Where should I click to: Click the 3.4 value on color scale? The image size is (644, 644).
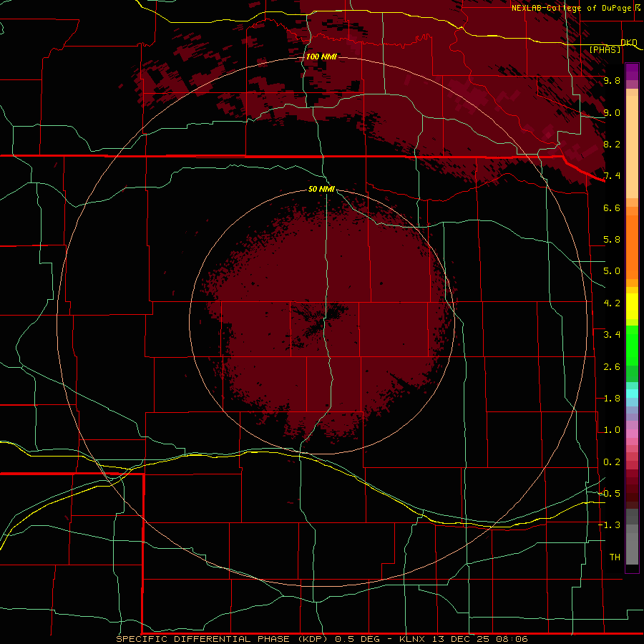[612, 335]
